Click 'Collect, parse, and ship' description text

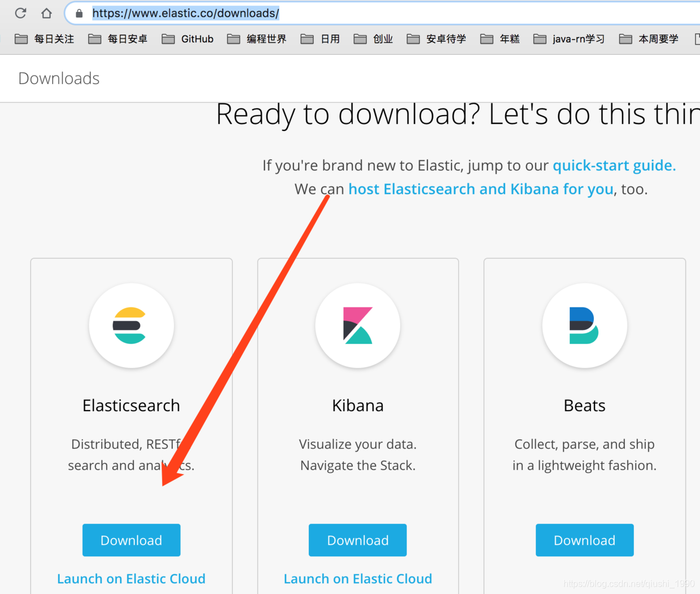click(x=584, y=445)
